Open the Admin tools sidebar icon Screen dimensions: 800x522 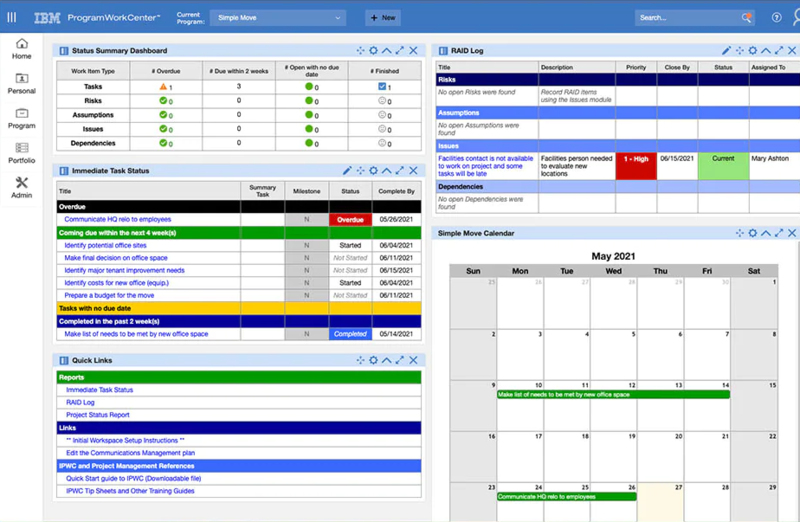pos(22,187)
